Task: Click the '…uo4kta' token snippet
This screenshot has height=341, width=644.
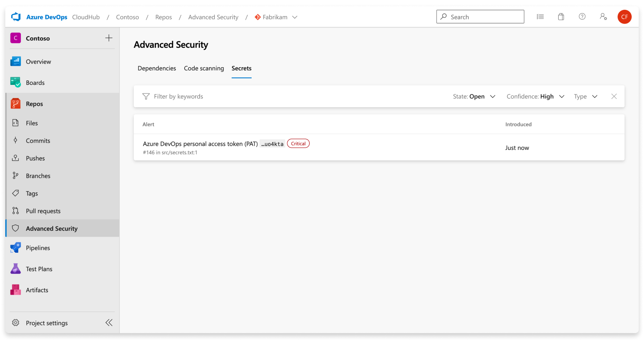Action: [x=272, y=144]
